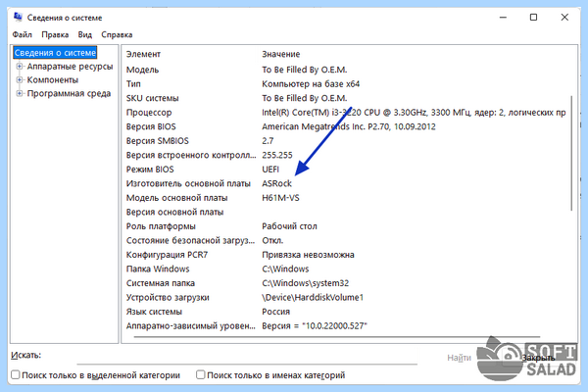Click the C:\Windows\system32 value
Image resolution: width=588 pixels, height=392 pixels.
(305, 283)
